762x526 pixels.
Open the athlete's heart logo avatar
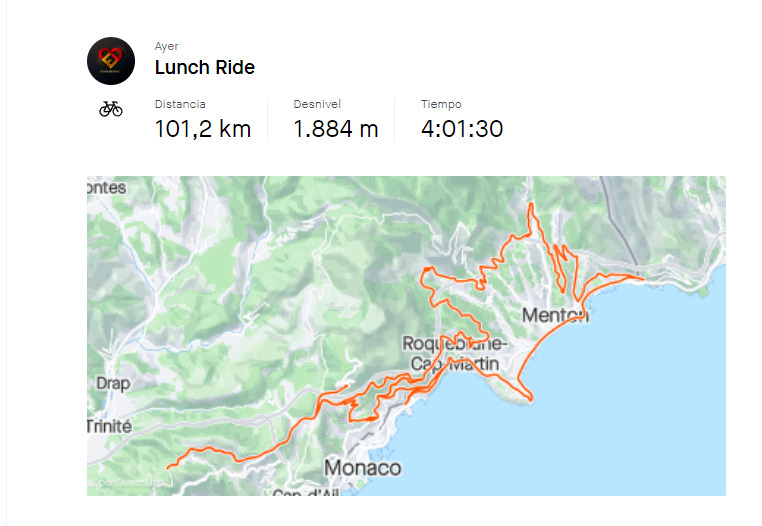click(x=111, y=61)
